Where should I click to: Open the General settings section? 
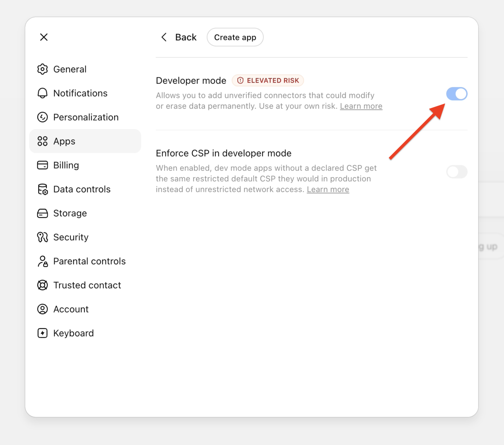click(x=85, y=69)
